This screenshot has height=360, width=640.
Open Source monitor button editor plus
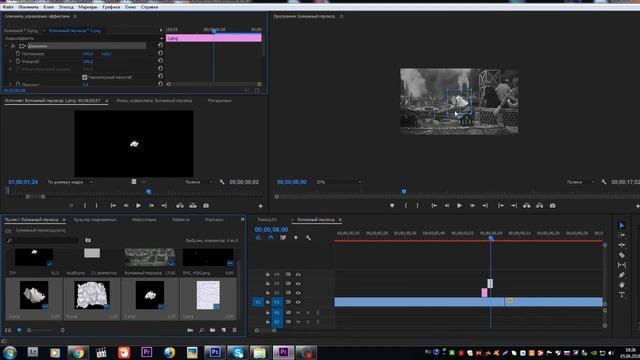point(260,206)
